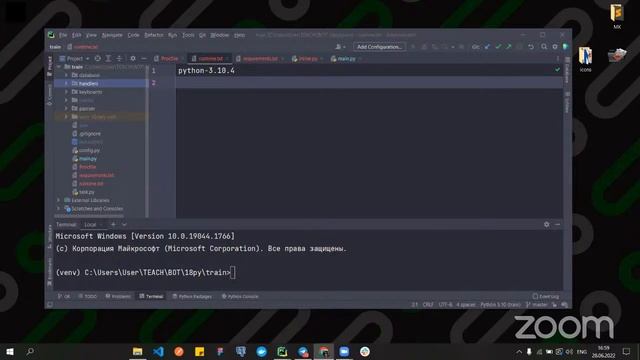The height and width of the screenshot is (360, 640).
Task: Click Git update project blue arrow
Action: [x=487, y=47]
